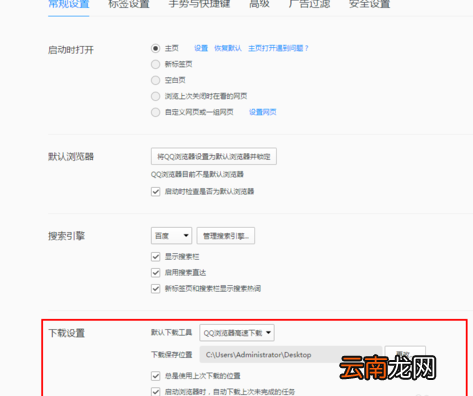Toggle 启动浏览器时自动下载上次未完成的任务 checkbox

point(156,392)
